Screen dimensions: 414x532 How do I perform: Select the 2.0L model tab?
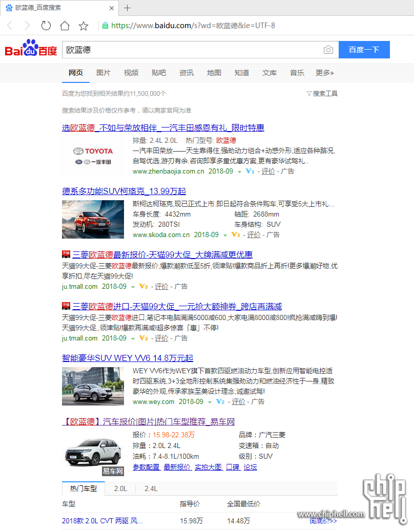click(120, 488)
